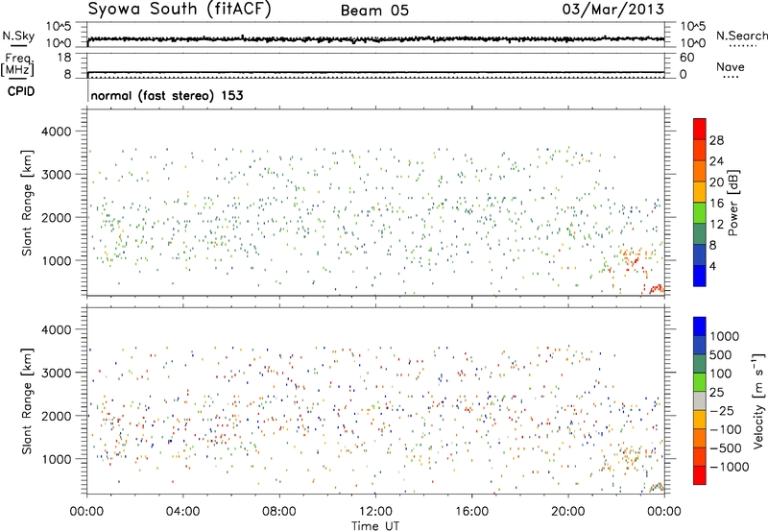The height and width of the screenshot is (532, 768).
Task: Click the power panel 'Slant Range [km]' label
Action: (x=27, y=203)
